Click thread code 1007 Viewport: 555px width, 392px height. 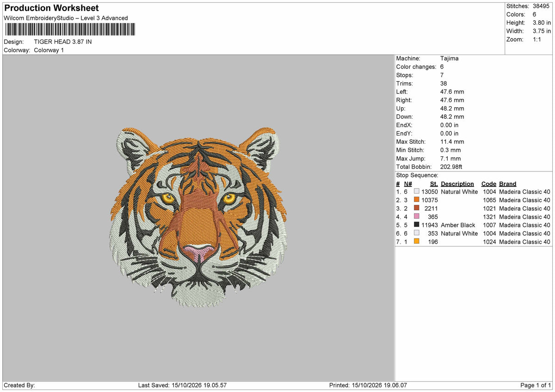tap(489, 225)
